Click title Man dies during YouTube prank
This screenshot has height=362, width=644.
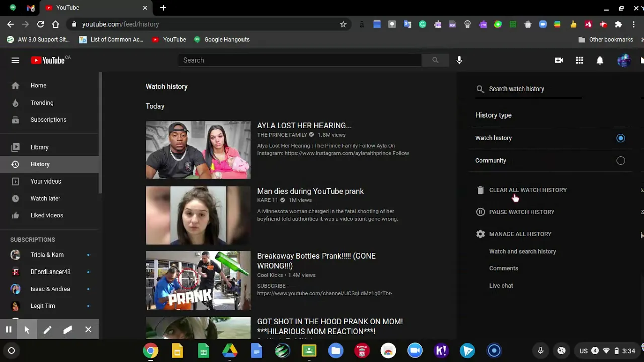310,191
